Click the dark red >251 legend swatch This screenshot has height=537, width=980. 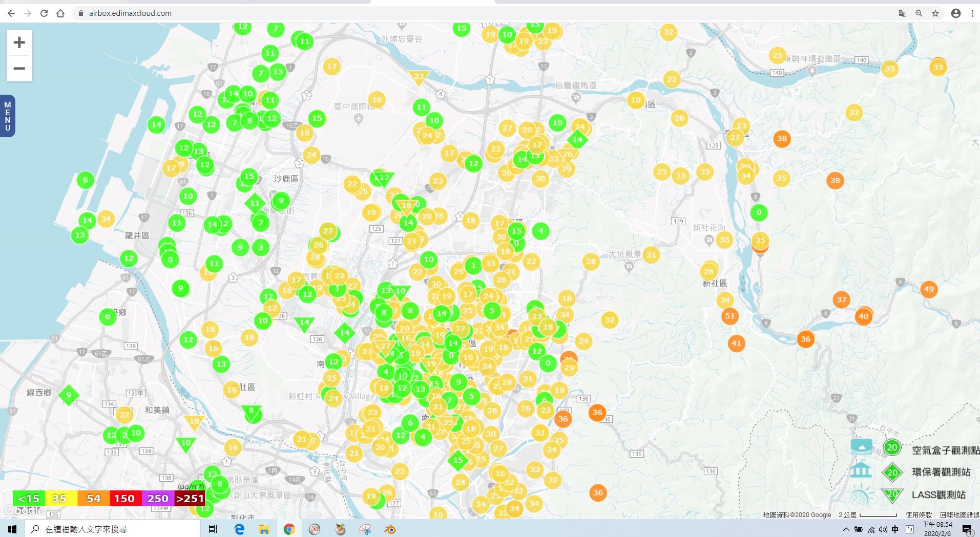190,498
